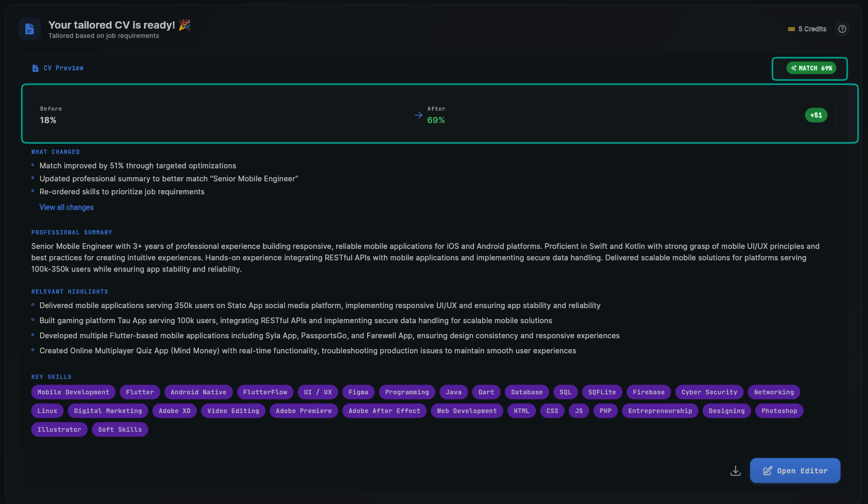
Task: Open the View all changes link
Action: (66, 207)
